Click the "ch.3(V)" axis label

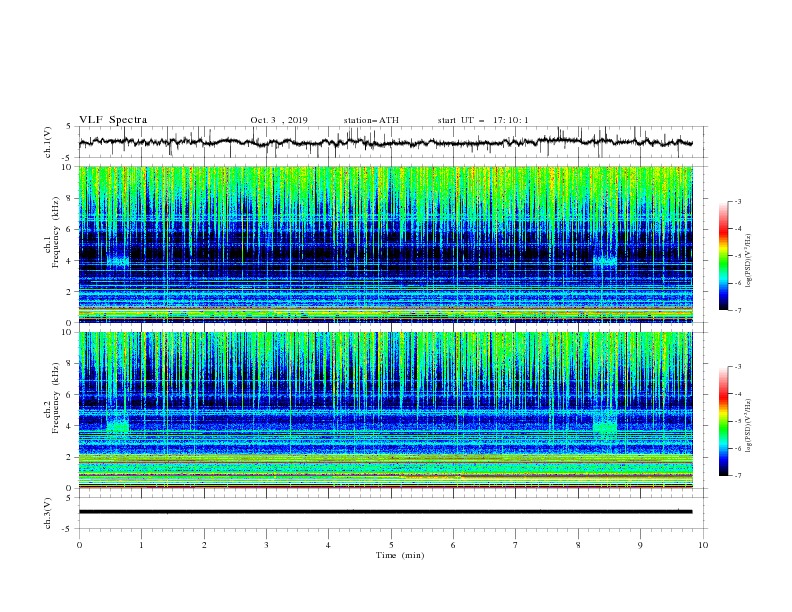pos(48,513)
